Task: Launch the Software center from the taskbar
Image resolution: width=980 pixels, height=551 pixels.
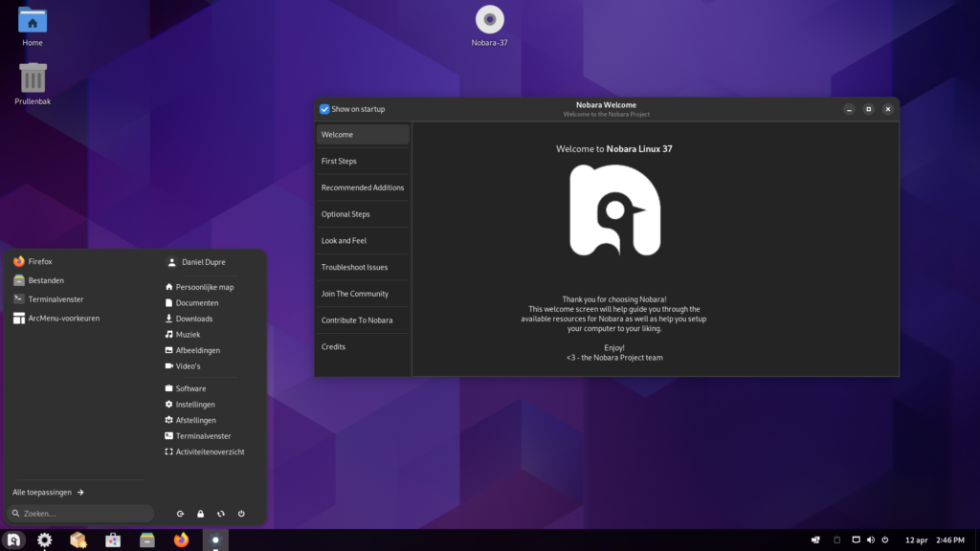Action: point(112,540)
